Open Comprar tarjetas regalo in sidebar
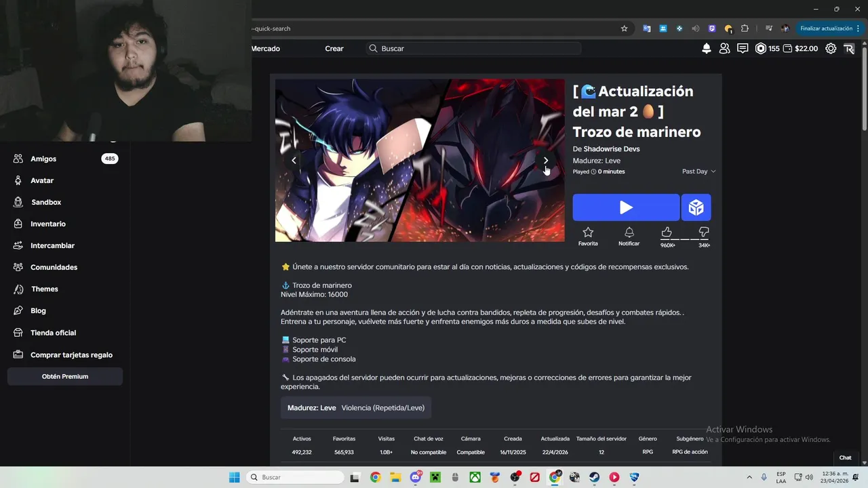 pyautogui.click(x=65, y=354)
